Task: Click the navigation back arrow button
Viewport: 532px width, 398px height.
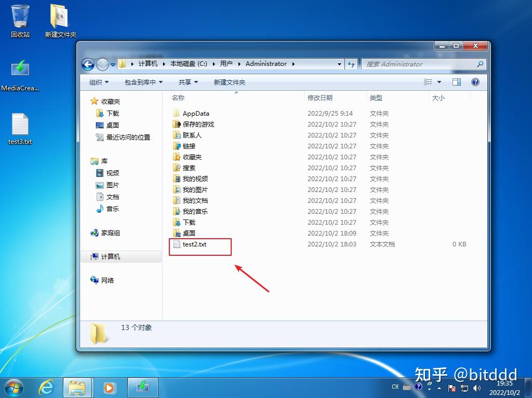Action: click(88, 64)
